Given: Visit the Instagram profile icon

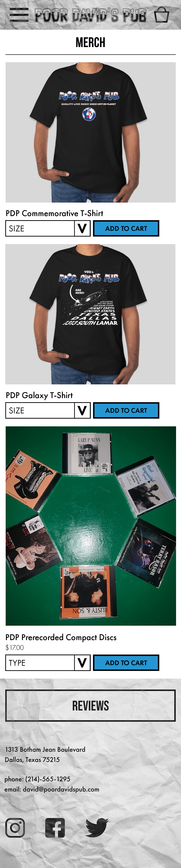Looking at the screenshot, I should point(15,828).
